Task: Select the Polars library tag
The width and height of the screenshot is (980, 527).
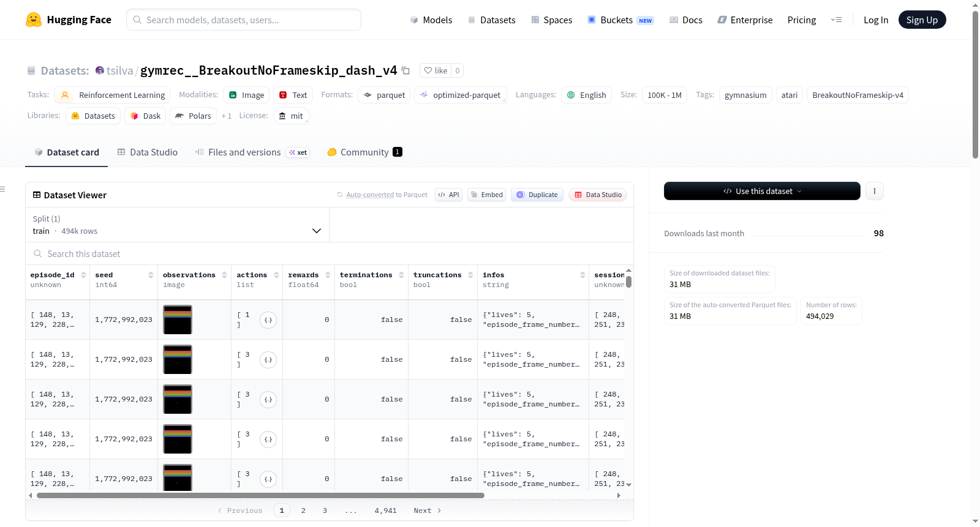Action: (x=193, y=116)
